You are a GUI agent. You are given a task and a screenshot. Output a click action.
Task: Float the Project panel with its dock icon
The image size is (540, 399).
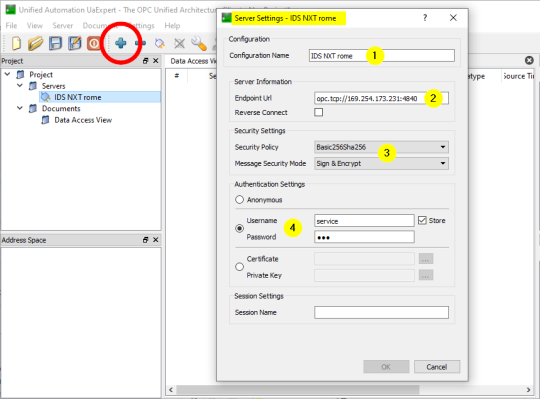[145, 61]
